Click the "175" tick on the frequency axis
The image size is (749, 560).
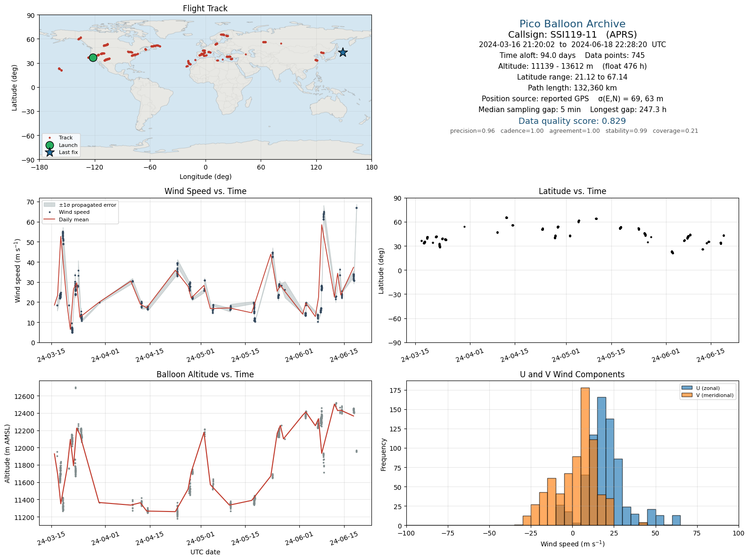(x=396, y=390)
